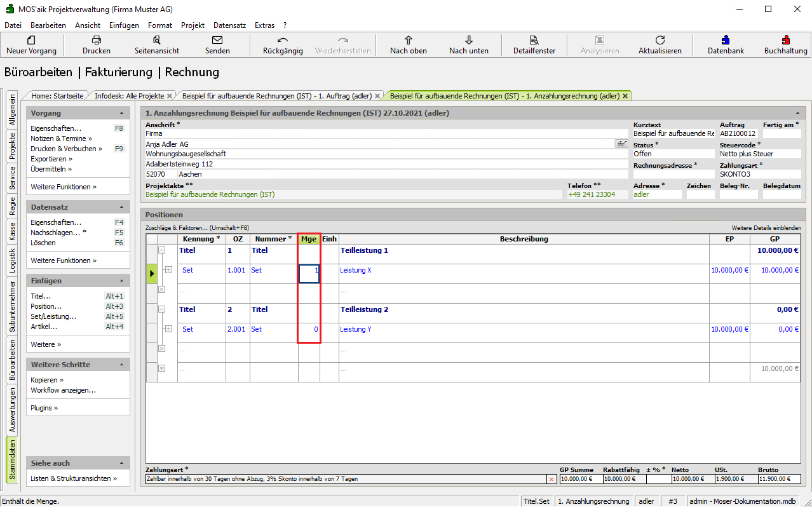Open the Bearbeiten menu
The height and width of the screenshot is (507, 812).
coord(48,25)
